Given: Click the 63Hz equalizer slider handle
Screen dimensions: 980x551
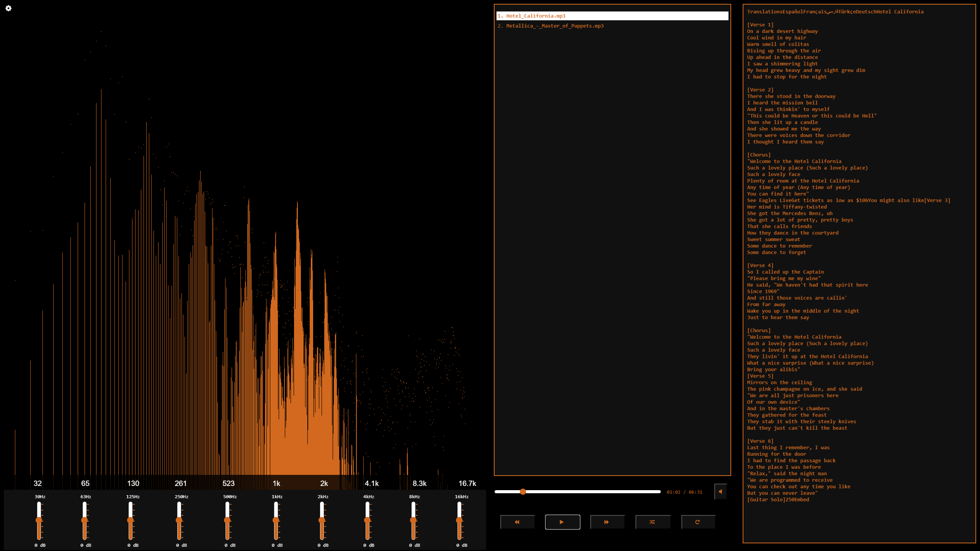Looking at the screenshot, I should coord(84,520).
